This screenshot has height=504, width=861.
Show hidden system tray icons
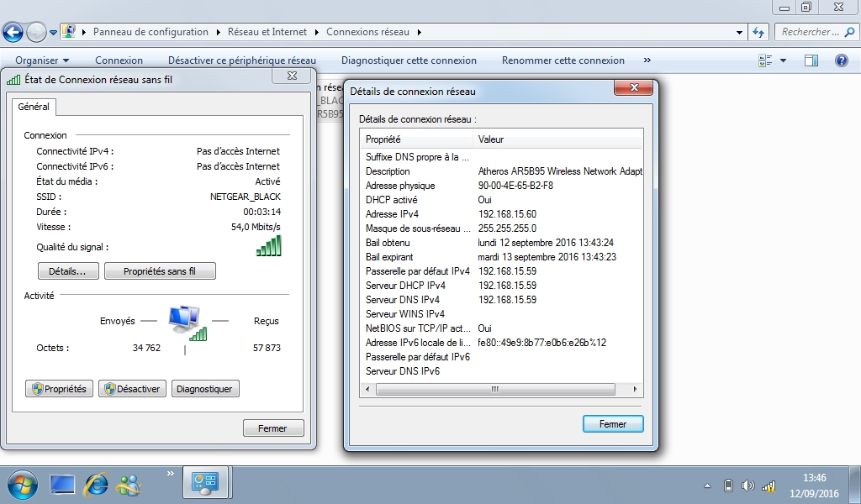tap(707, 486)
